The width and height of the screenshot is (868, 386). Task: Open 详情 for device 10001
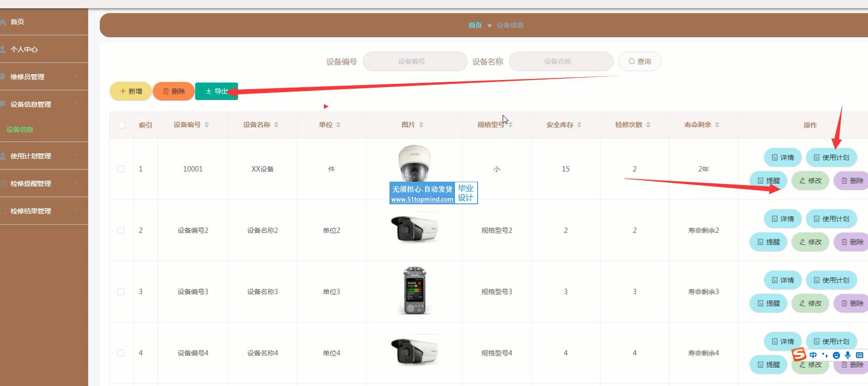click(783, 158)
